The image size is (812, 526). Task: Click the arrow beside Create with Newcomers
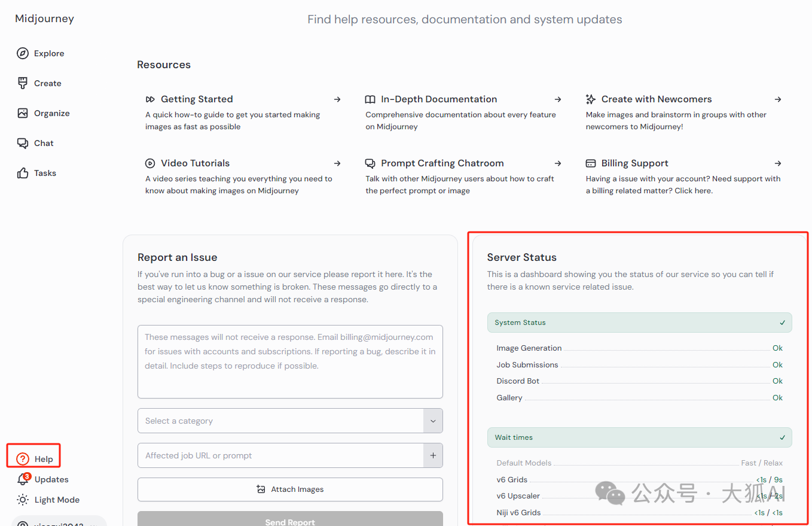(778, 99)
